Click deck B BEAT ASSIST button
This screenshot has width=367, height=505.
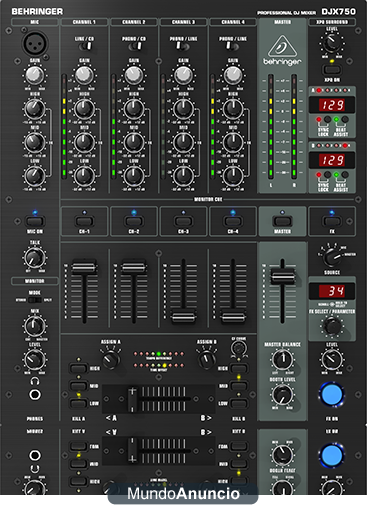pos(345,174)
